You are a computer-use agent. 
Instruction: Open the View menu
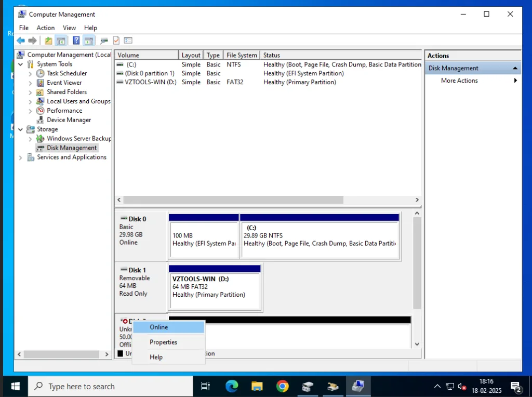coord(69,28)
